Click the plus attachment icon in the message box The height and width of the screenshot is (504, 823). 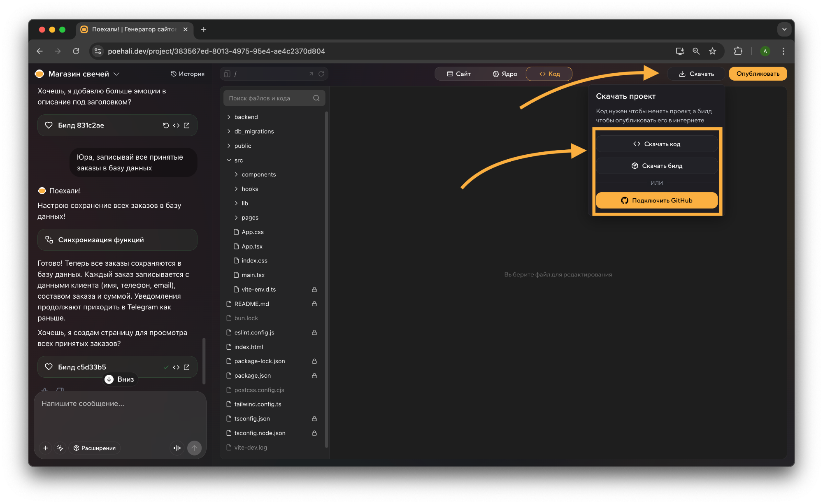tap(46, 448)
